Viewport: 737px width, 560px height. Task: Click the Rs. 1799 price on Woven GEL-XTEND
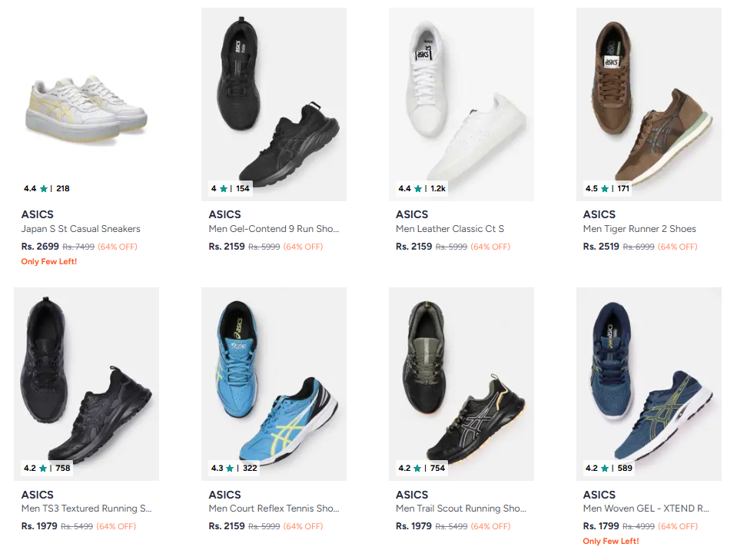tap(601, 526)
